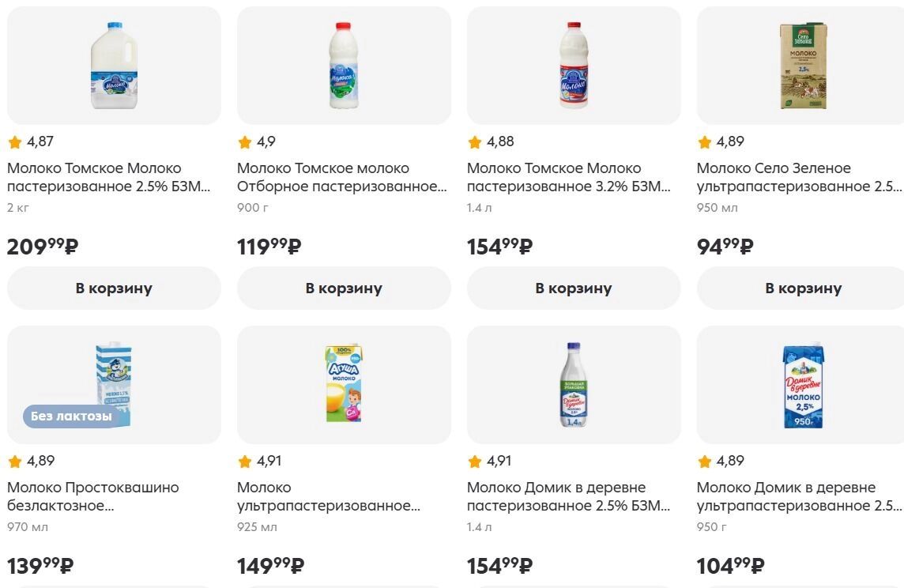The width and height of the screenshot is (904, 588).
Task: Click the Без лактозы badge
Action: pyautogui.click(x=71, y=416)
